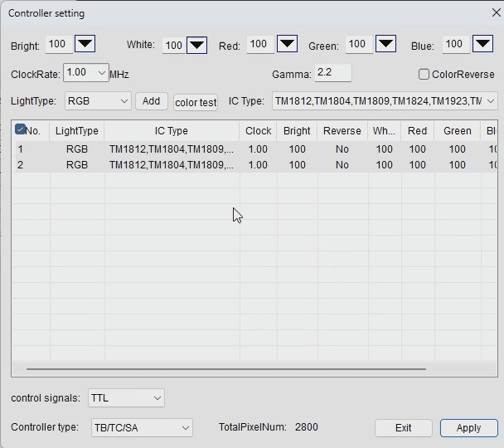Click the LightType column header
Viewport: 504px width, 448px height.
point(77,131)
